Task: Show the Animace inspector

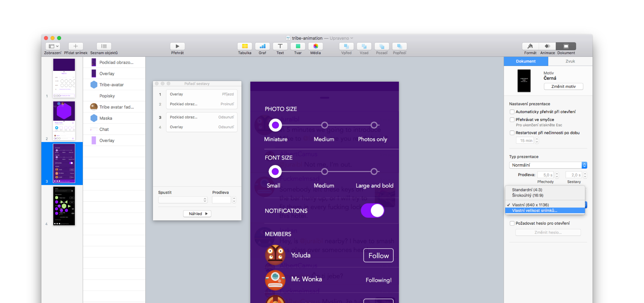Action: click(x=547, y=46)
